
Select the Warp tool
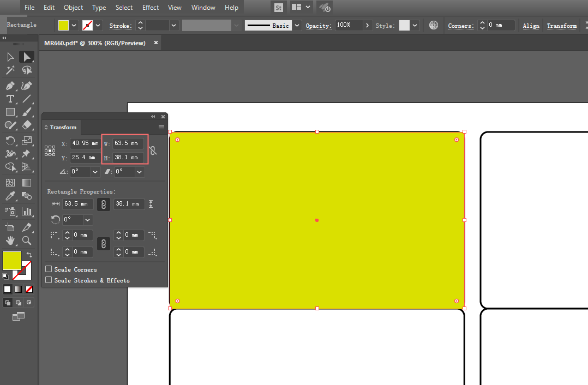click(10, 154)
